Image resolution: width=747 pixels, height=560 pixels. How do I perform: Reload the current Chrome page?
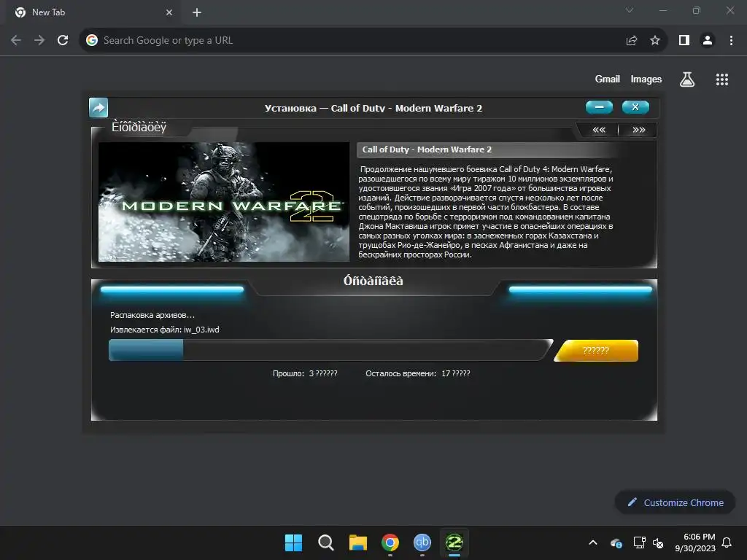coord(63,41)
